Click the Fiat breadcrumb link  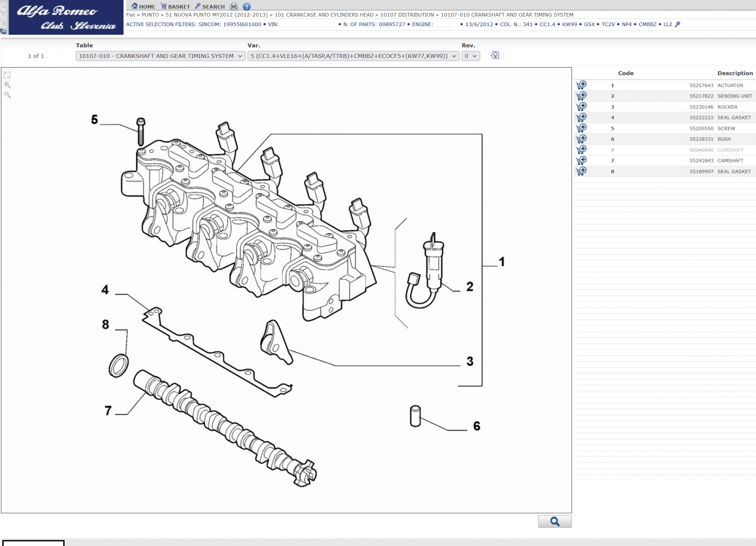pos(130,15)
